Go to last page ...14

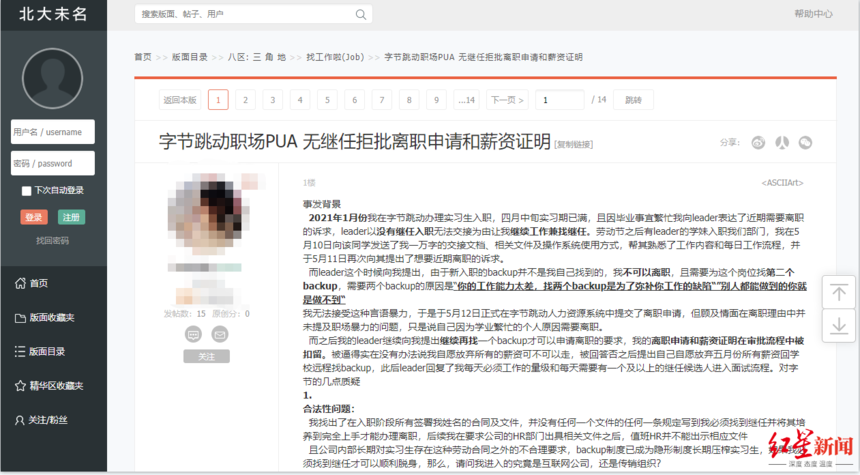click(466, 100)
